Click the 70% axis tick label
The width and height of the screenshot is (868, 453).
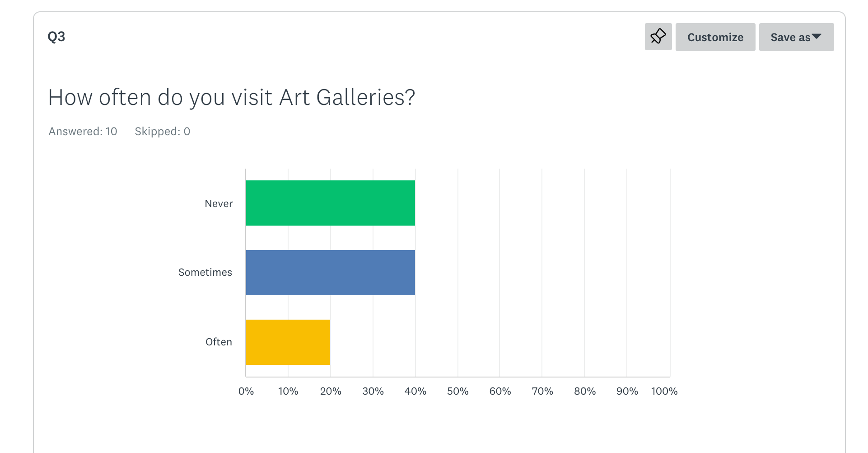pos(542,391)
